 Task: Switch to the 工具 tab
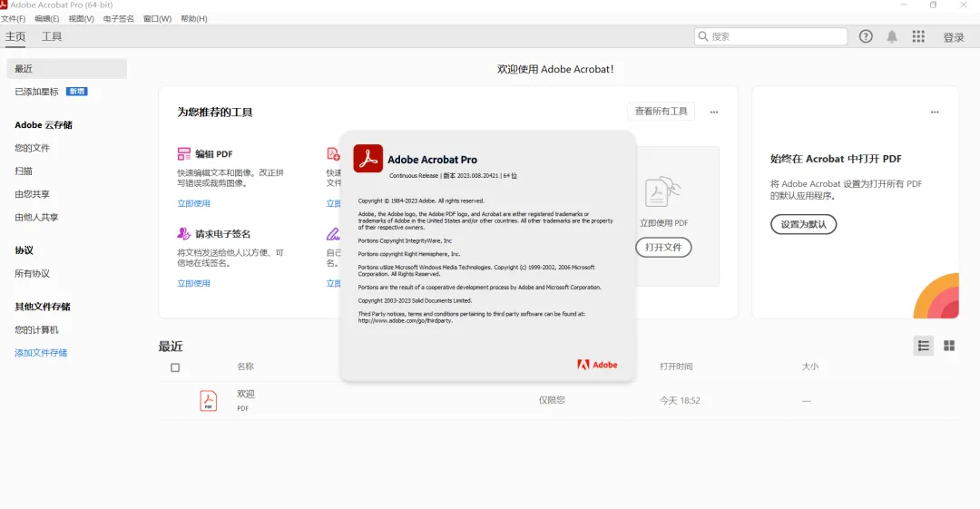[52, 37]
